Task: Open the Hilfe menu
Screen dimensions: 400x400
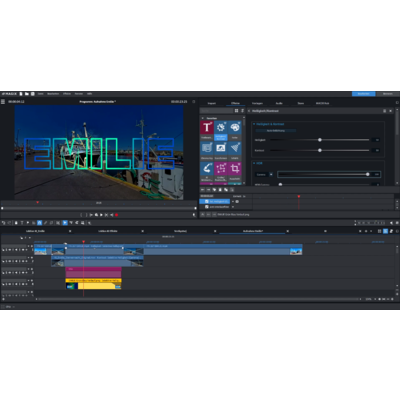Action: point(90,94)
